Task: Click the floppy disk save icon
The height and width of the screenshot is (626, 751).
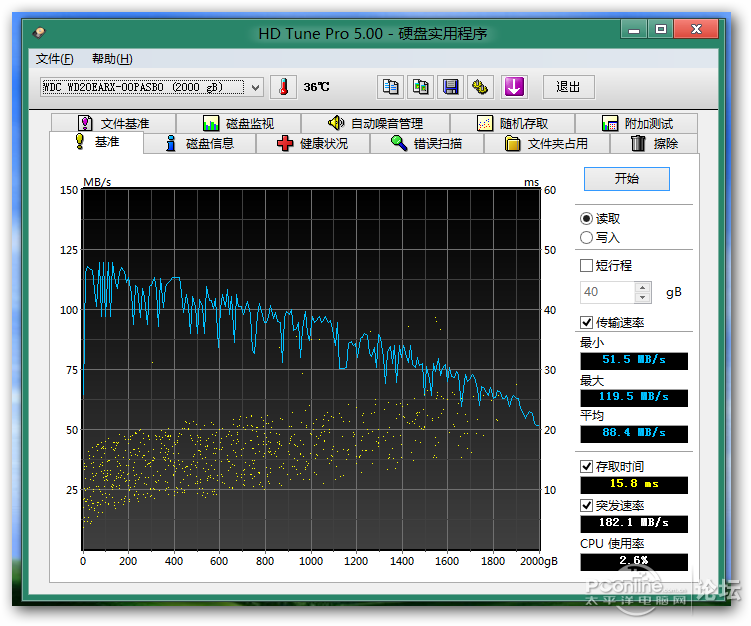Action: pyautogui.click(x=451, y=87)
